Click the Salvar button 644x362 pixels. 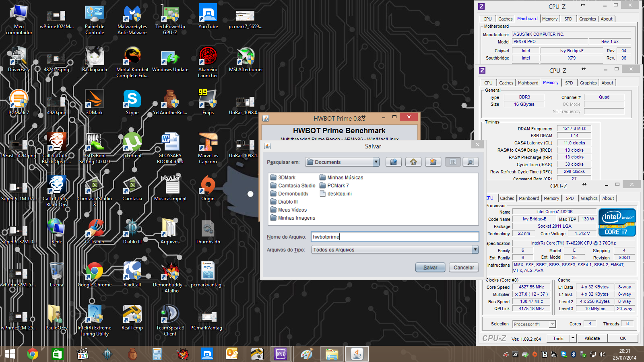point(430,267)
